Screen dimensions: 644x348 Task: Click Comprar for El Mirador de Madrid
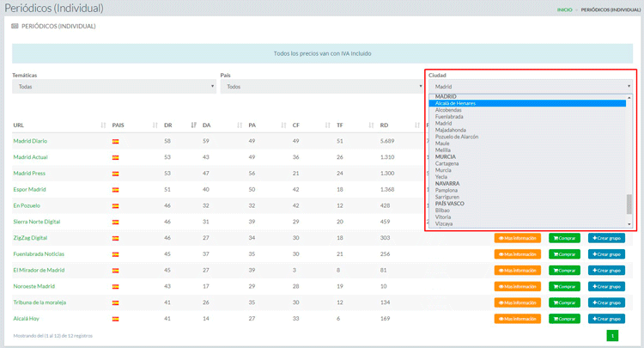coord(564,271)
